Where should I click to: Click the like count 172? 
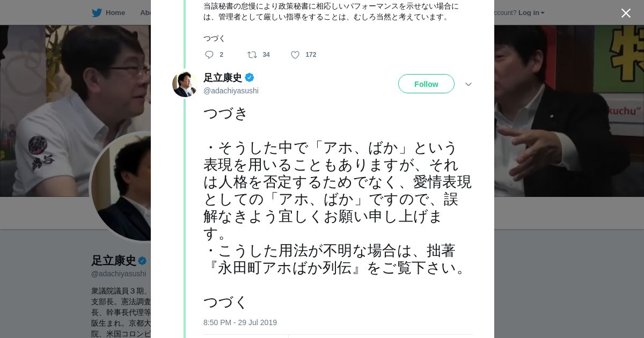tap(311, 55)
